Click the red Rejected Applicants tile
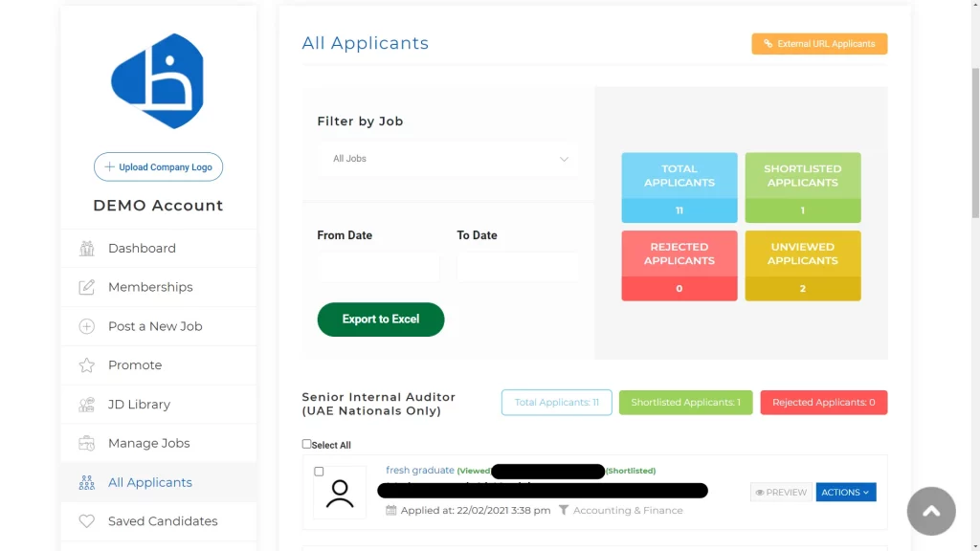The image size is (980, 551). [679, 266]
